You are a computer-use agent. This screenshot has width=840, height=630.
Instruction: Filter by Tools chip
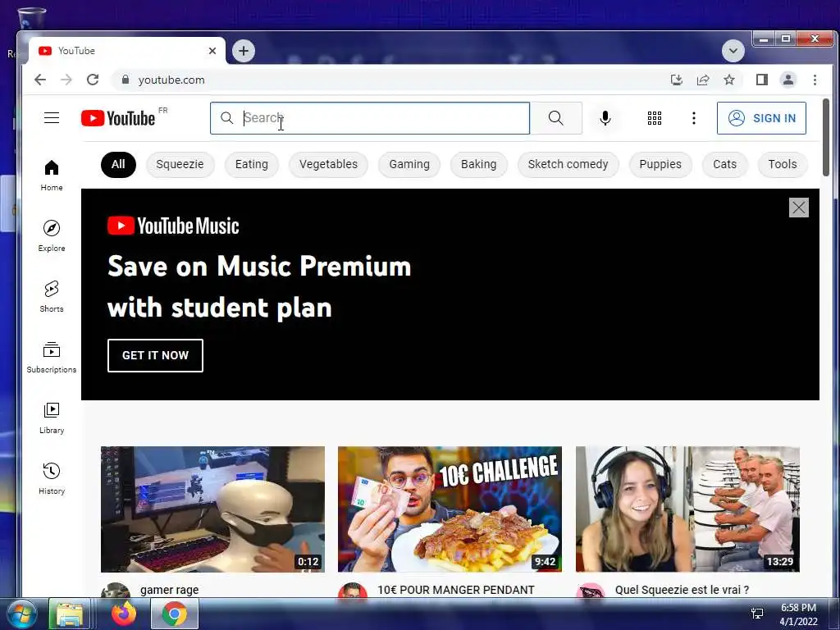click(782, 164)
